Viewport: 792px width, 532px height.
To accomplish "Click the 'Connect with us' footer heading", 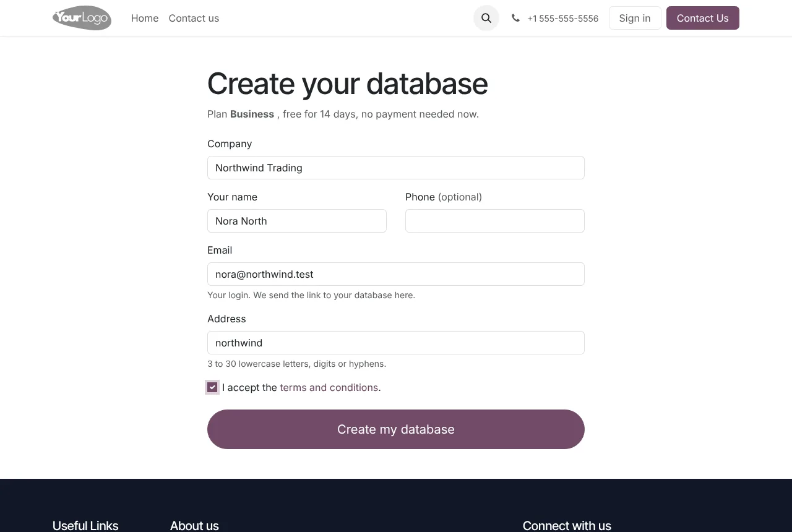I will [x=567, y=525].
